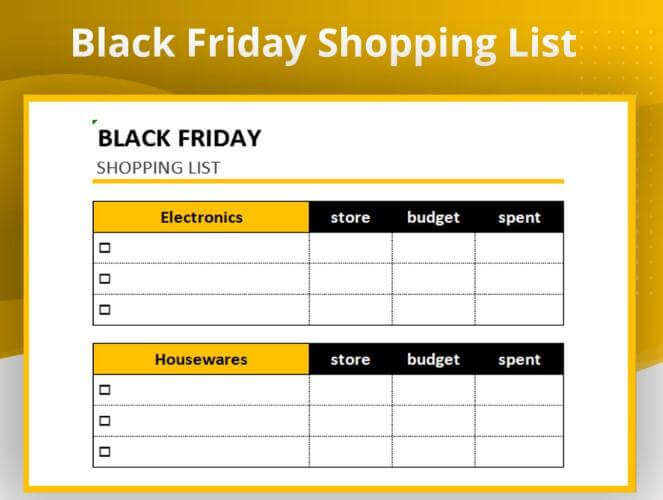Click the spent header in Electronics table
The width and height of the screenshot is (663, 500).
tap(519, 217)
